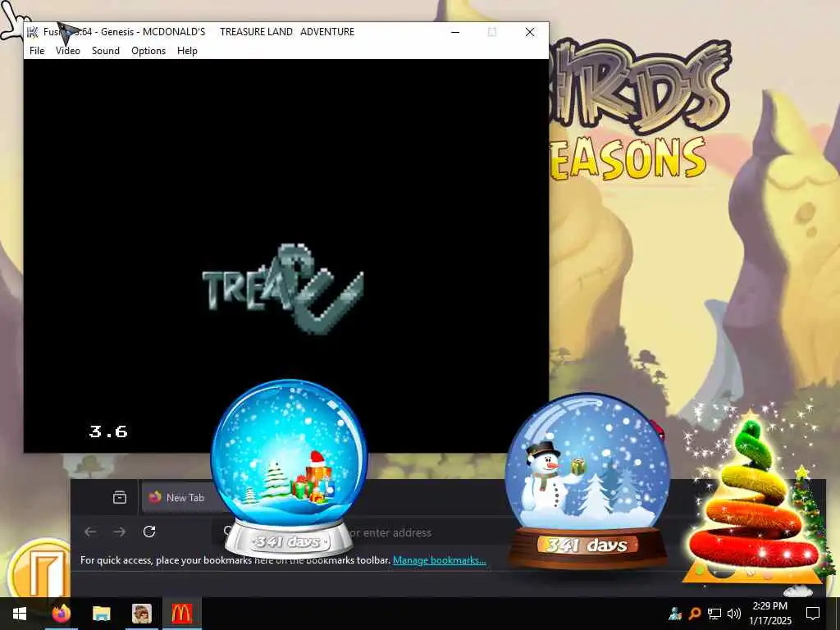Viewport: 840px width, 630px height.
Task: Click the Firefox back arrow
Action: (90, 532)
